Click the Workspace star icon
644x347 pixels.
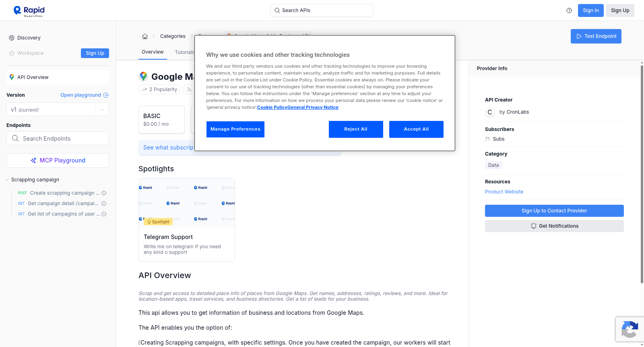12,53
